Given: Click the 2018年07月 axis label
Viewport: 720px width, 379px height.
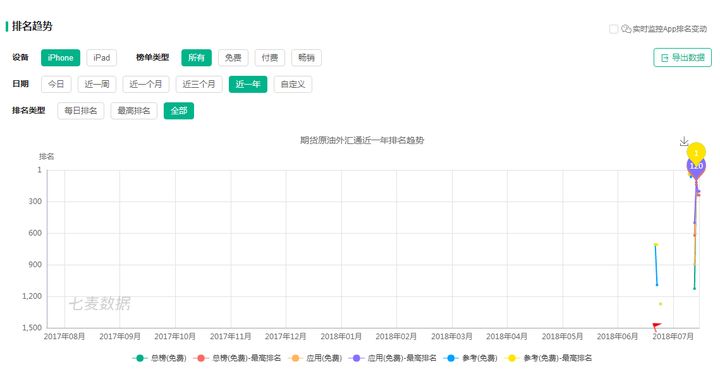Looking at the screenshot, I should pyautogui.click(x=673, y=336).
